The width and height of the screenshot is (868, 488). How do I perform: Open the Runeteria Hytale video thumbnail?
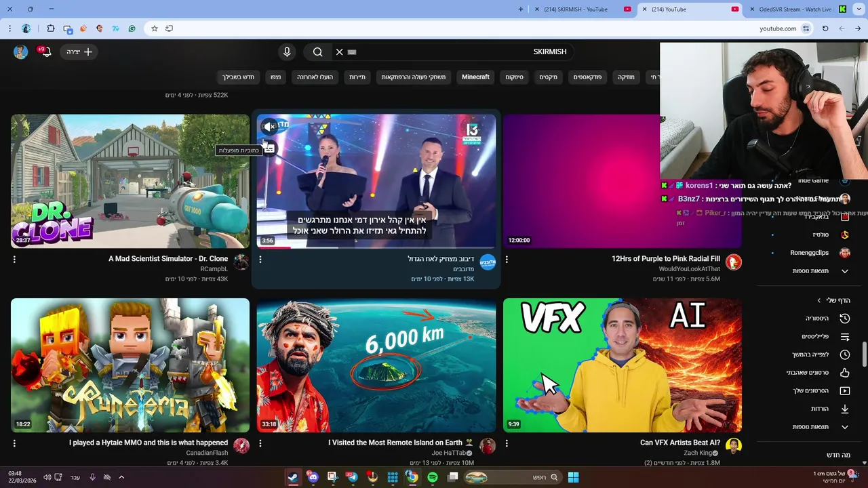tap(130, 365)
